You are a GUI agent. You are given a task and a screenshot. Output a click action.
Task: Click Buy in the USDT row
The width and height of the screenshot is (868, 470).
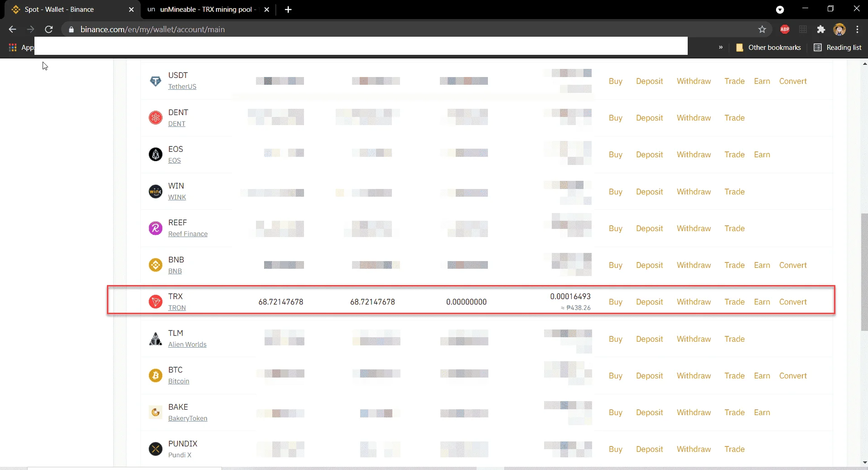click(615, 81)
